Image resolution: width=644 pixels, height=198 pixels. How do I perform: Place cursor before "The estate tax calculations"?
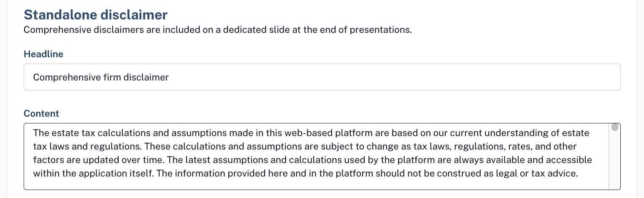pyautogui.click(x=33, y=133)
